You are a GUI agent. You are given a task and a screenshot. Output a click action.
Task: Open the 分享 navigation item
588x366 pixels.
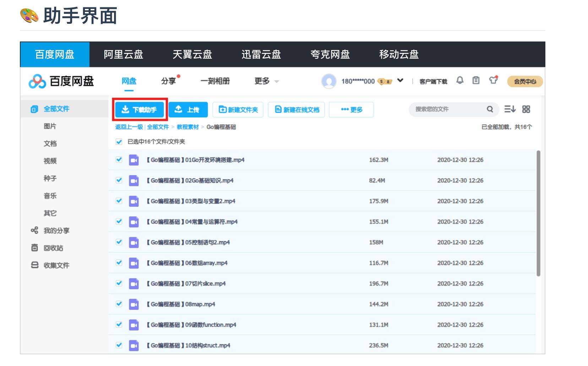(168, 81)
